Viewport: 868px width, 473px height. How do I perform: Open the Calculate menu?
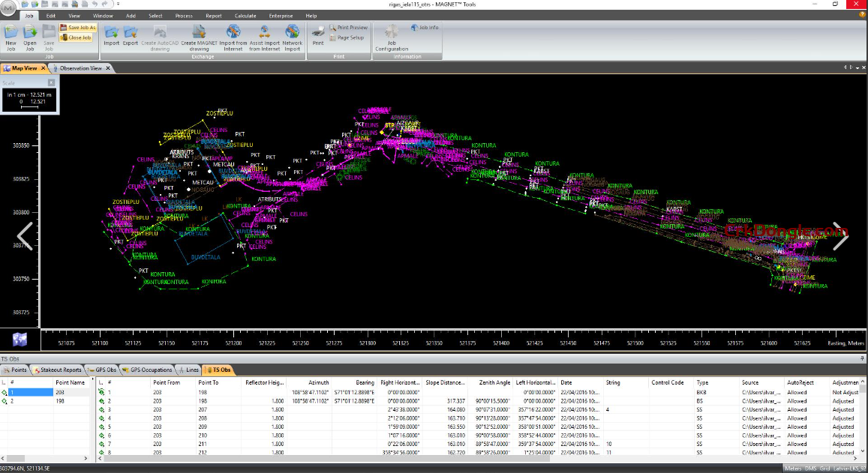(x=245, y=15)
